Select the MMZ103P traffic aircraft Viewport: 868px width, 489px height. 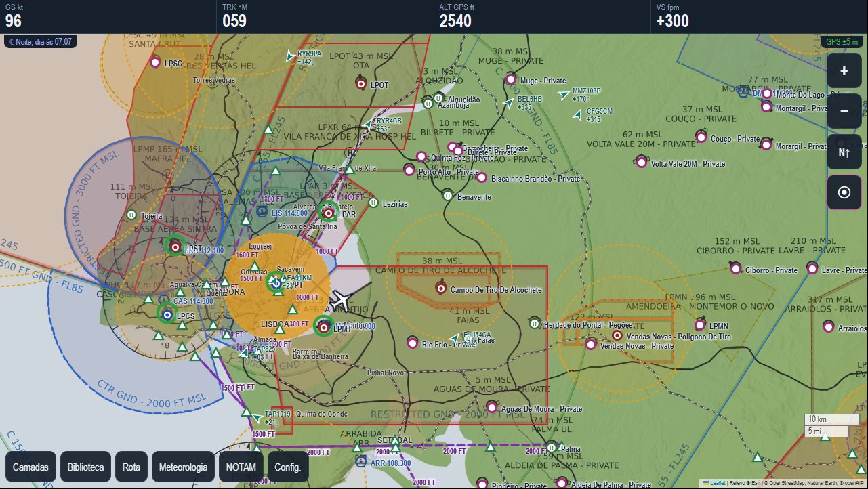tap(563, 95)
